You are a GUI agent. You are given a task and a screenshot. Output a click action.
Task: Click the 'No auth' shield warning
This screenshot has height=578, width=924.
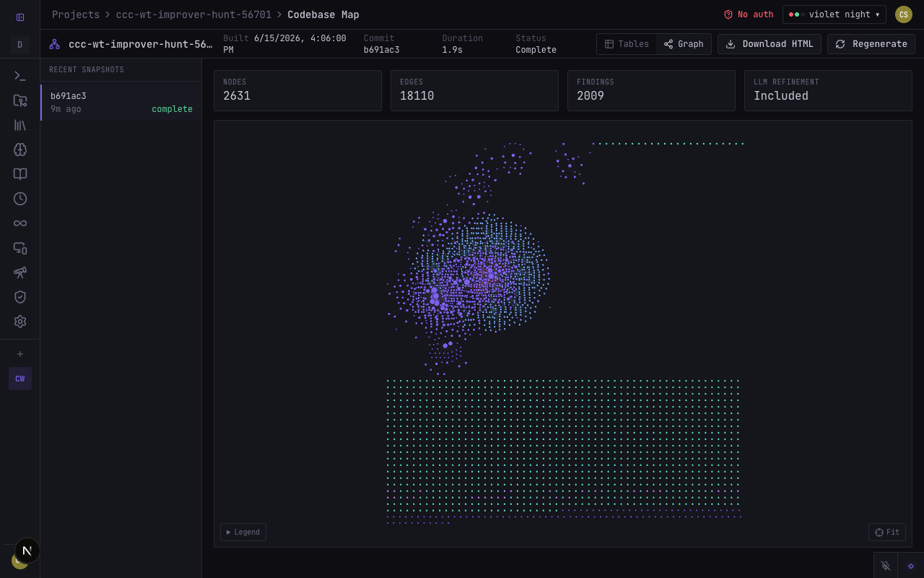749,14
